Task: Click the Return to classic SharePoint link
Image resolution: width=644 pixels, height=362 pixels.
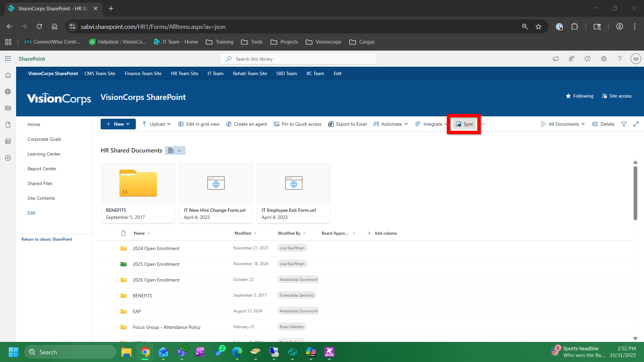Action: click(x=47, y=239)
